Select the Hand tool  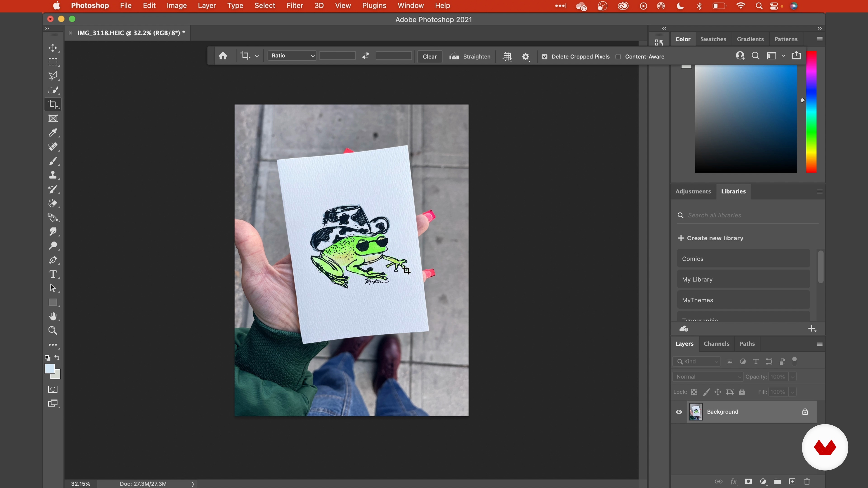(x=53, y=317)
